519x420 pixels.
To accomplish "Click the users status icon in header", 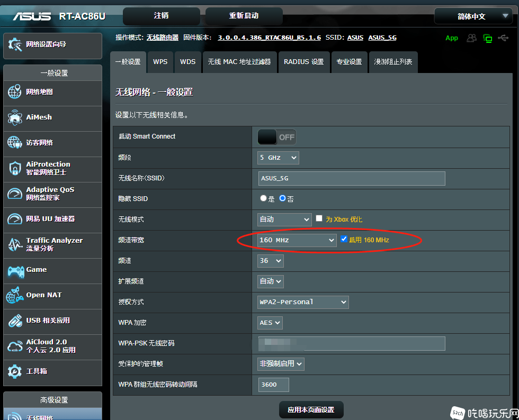I will pyautogui.click(x=472, y=38).
